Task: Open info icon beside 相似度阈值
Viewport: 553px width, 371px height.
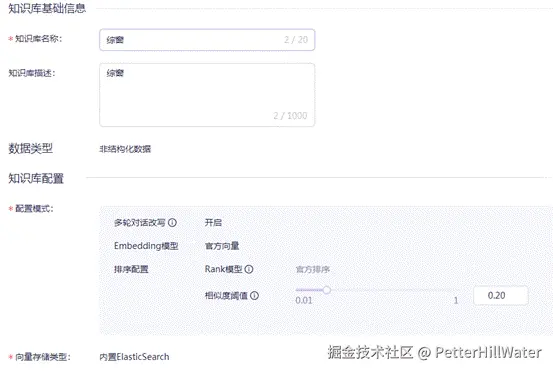Action: (x=254, y=296)
